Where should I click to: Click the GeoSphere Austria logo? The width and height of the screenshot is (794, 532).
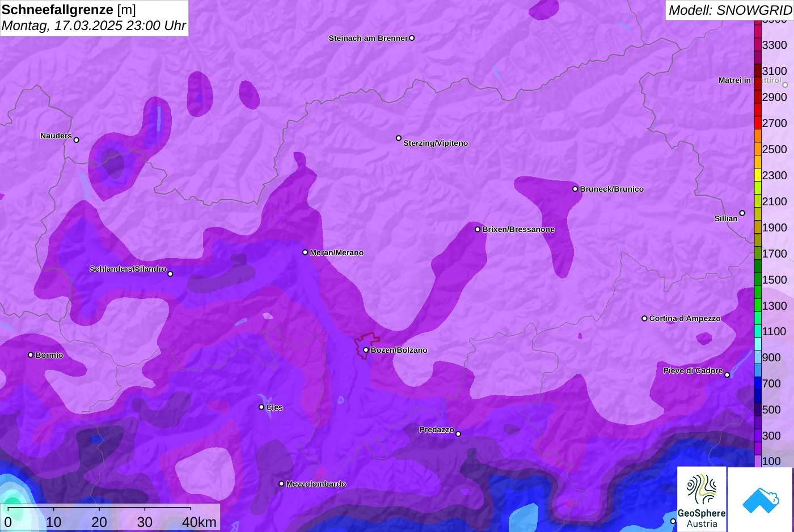coord(702,500)
